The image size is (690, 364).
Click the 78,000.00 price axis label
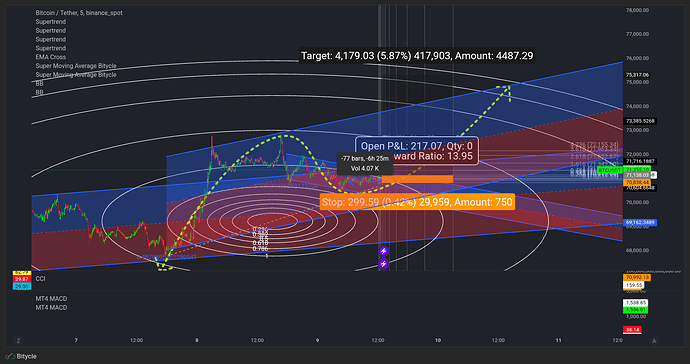(637, 10)
